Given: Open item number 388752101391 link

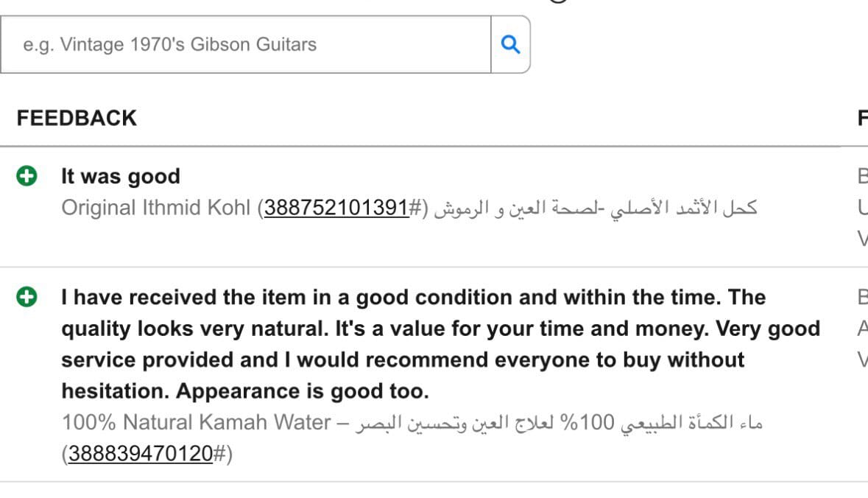Looking at the screenshot, I should point(336,208).
